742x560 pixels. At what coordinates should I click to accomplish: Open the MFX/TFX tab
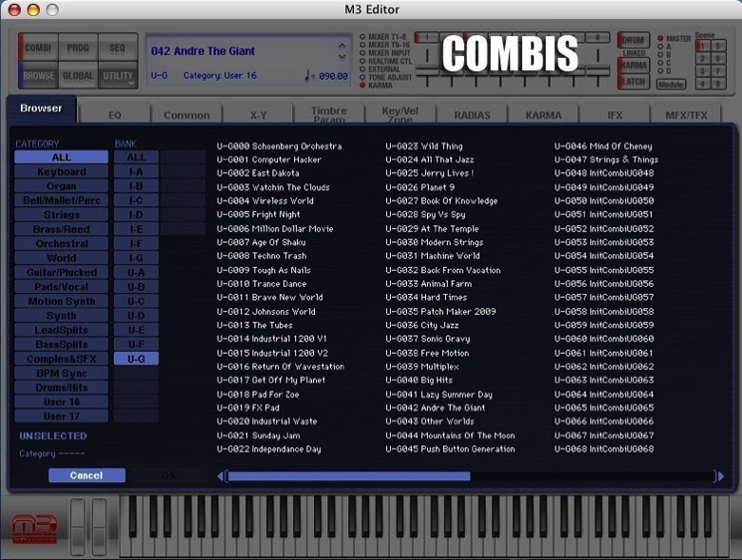[x=686, y=115]
